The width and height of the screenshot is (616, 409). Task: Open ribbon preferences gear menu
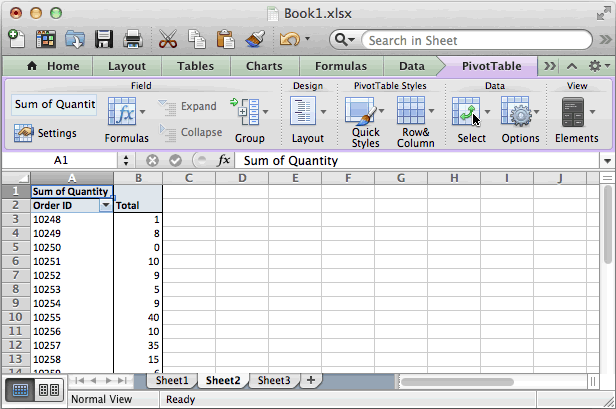point(599,66)
